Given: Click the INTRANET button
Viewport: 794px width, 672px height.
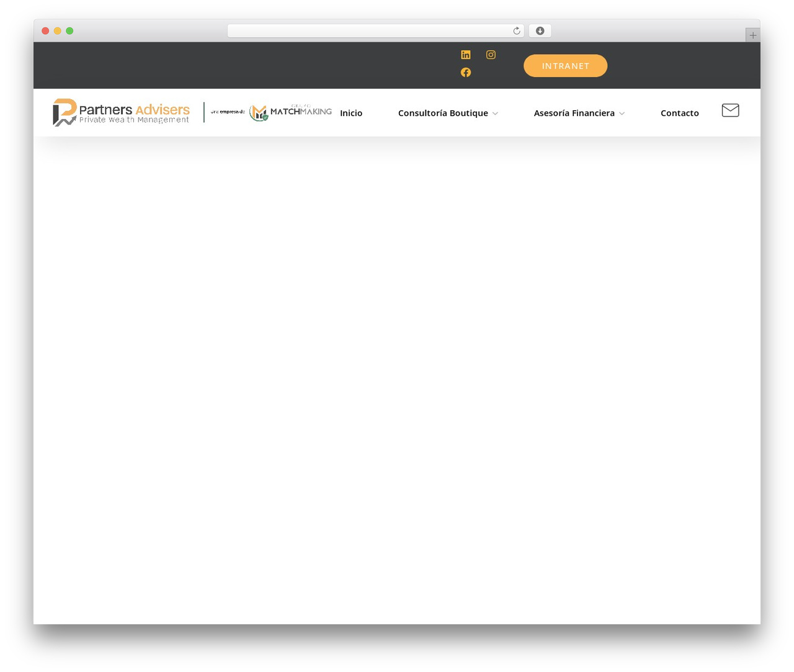Looking at the screenshot, I should 565,66.
